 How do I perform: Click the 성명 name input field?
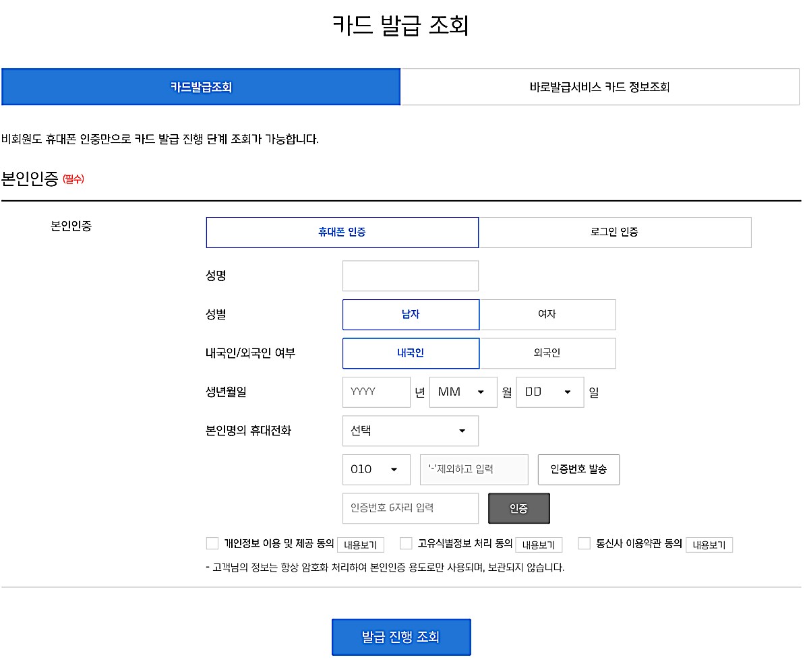pos(410,275)
